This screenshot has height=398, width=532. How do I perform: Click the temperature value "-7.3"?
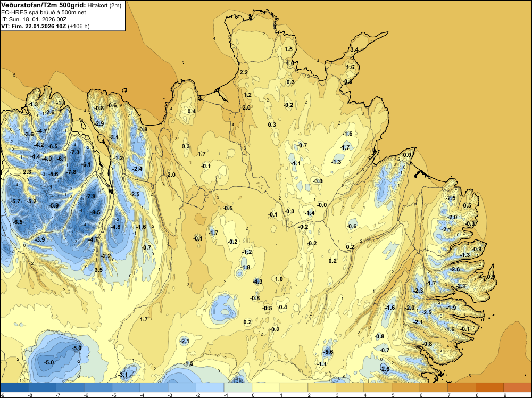[x=74, y=152]
